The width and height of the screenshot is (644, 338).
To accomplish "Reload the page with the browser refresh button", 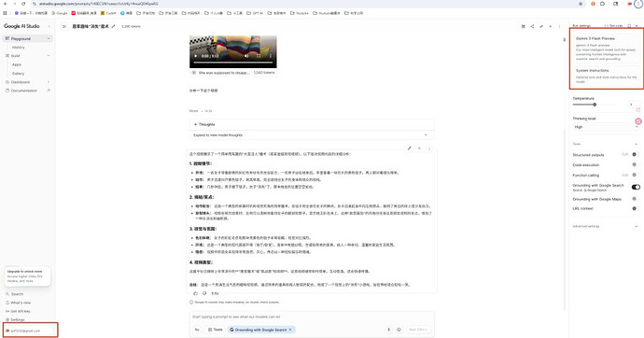I will [x=23, y=4].
